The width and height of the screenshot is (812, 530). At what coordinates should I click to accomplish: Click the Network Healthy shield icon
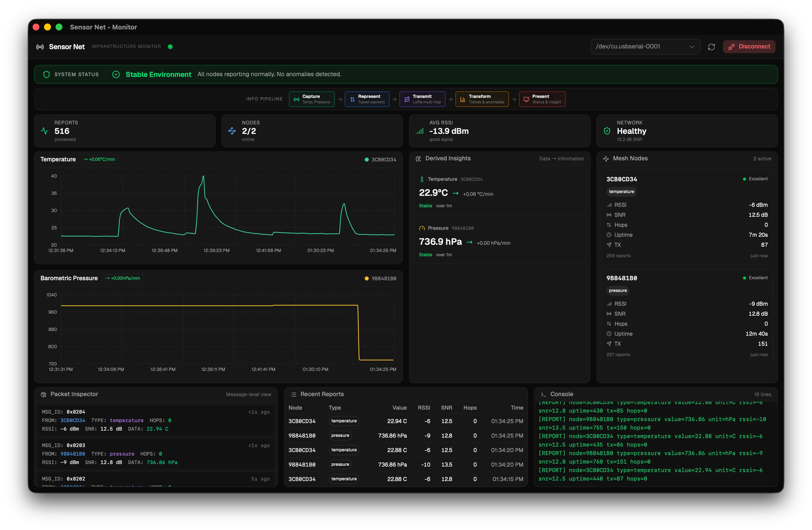click(607, 131)
